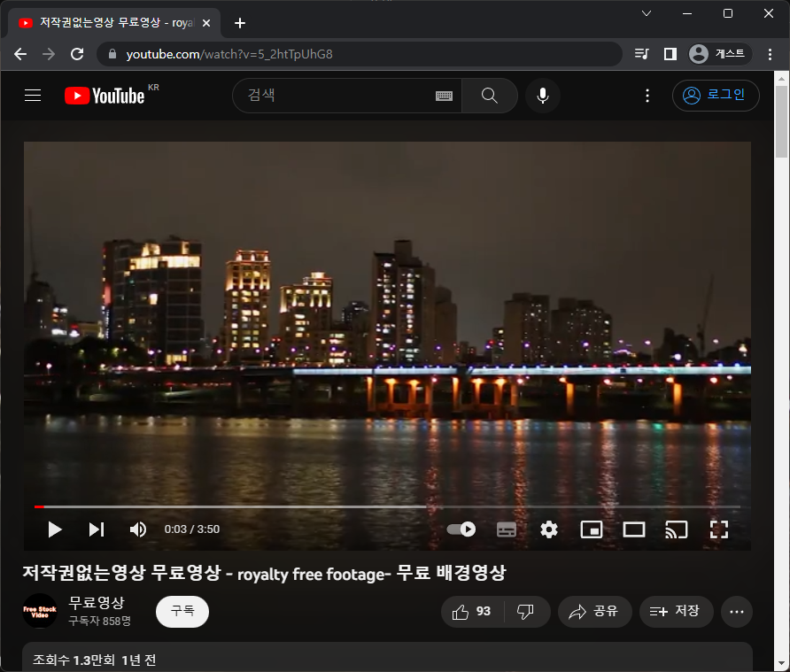Mute the video via the volume icon

click(137, 529)
